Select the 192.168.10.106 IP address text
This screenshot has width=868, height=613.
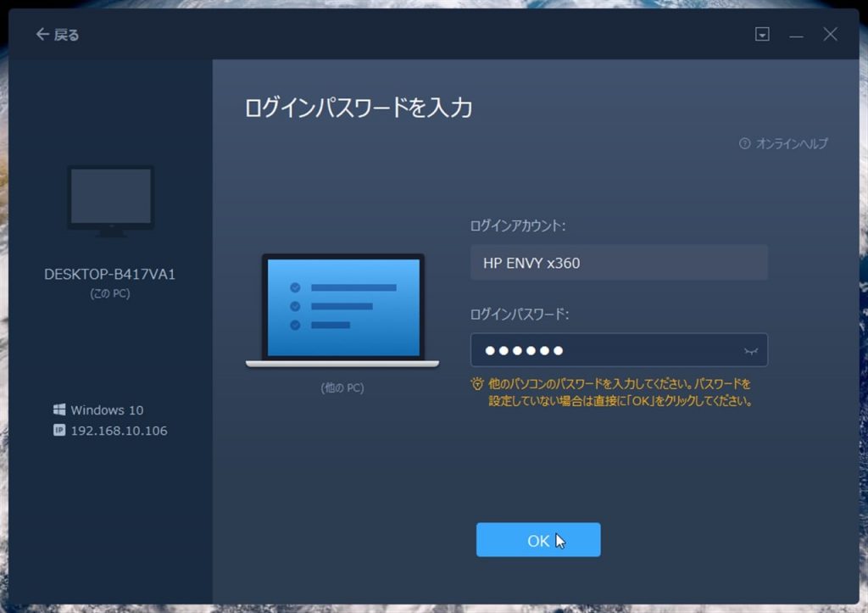pos(119,431)
